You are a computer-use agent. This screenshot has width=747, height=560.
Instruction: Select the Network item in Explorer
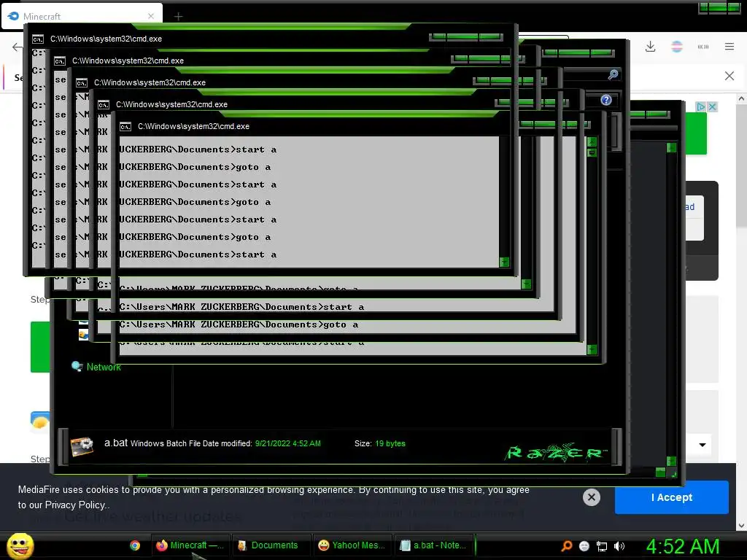point(97,367)
